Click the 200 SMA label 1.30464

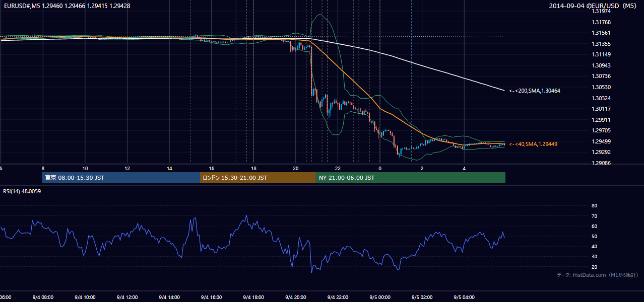click(534, 91)
